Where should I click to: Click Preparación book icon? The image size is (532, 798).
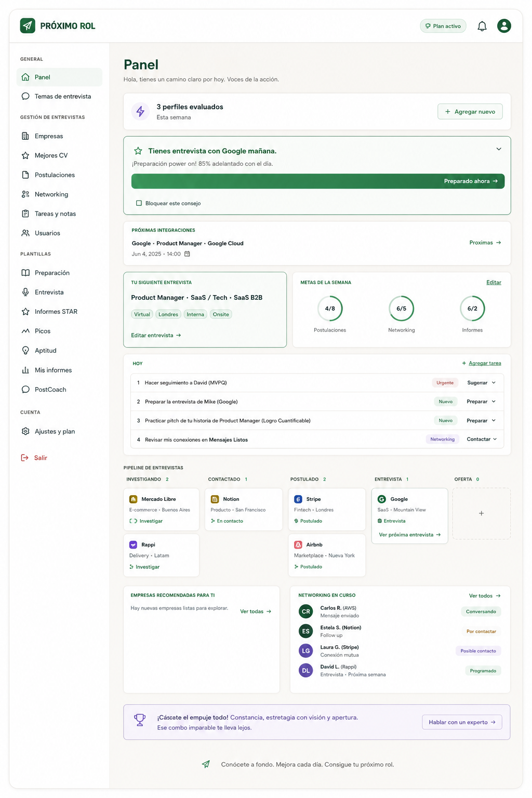click(25, 273)
